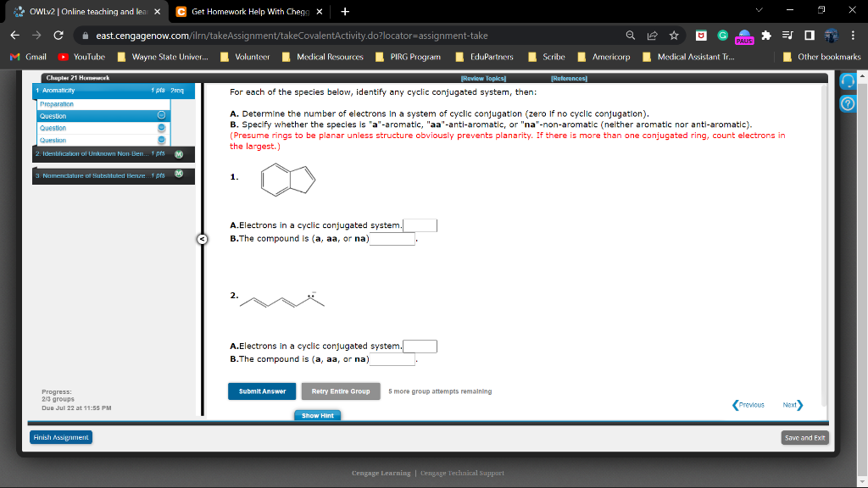Click the address bar URL

[x=292, y=36]
